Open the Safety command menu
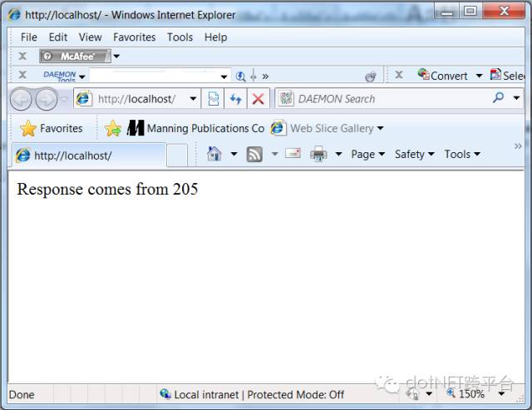Image resolution: width=532 pixels, height=410 pixels. point(414,154)
